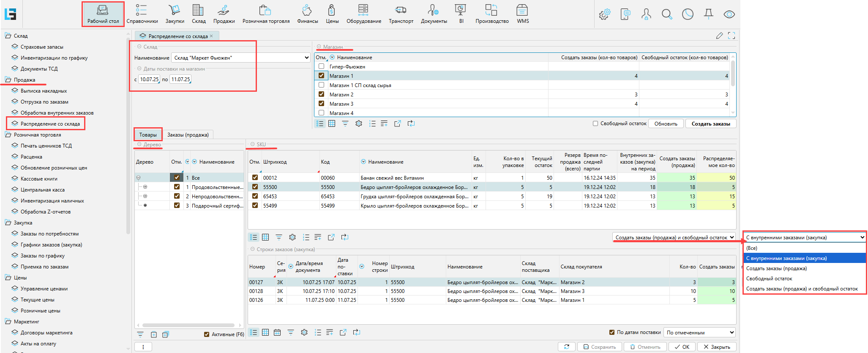Select Свободный остаток option in dropdown list

click(769, 279)
